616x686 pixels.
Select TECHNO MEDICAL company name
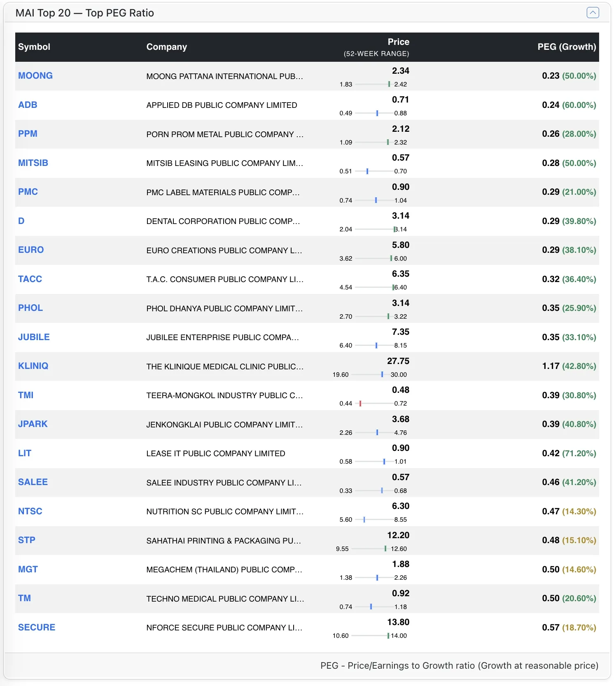pos(225,599)
